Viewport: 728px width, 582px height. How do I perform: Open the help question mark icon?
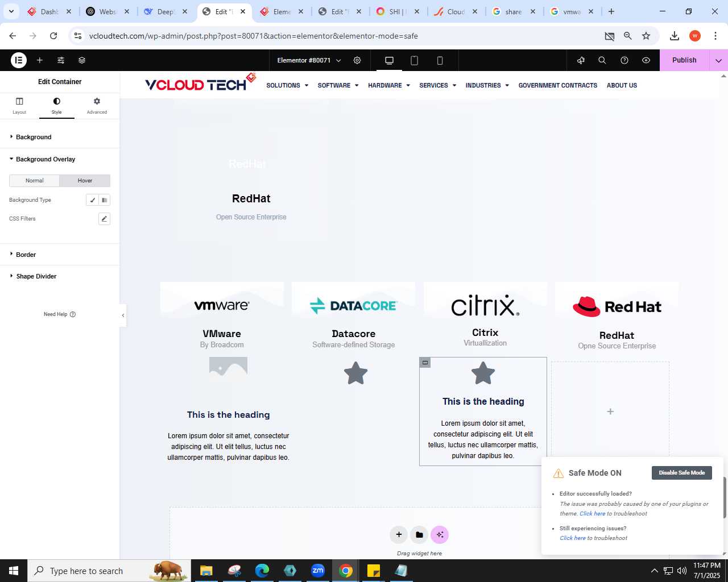pyautogui.click(x=624, y=60)
